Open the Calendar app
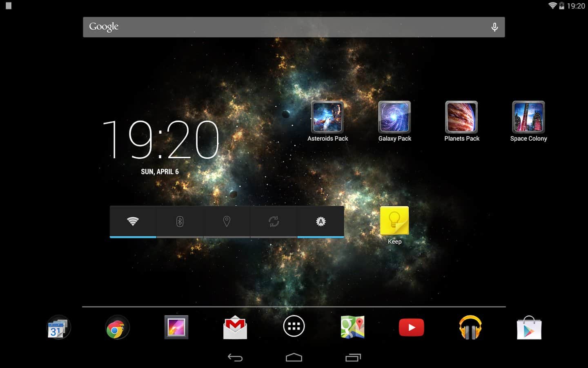Viewport: 588px width, 368px height. [x=58, y=328]
